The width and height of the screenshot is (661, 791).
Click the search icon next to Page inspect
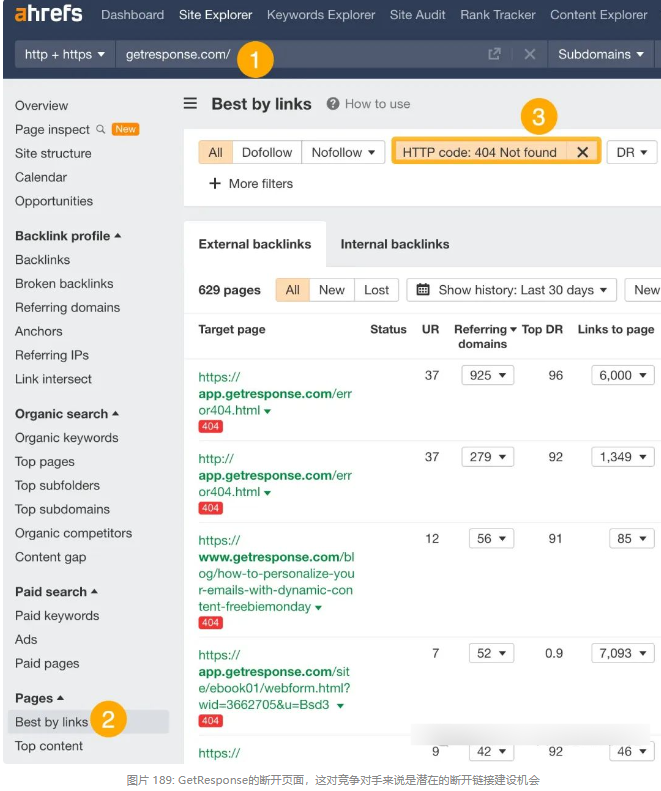point(100,129)
